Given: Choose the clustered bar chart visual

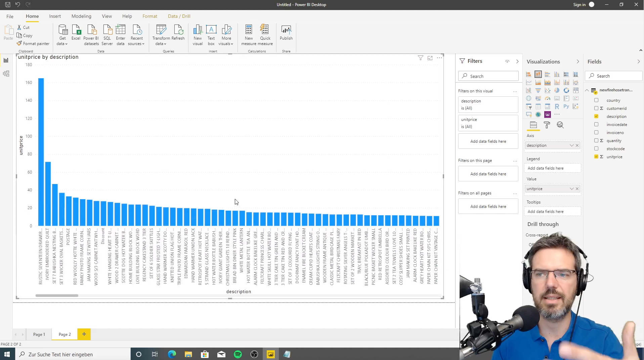Looking at the screenshot, I should (548, 74).
